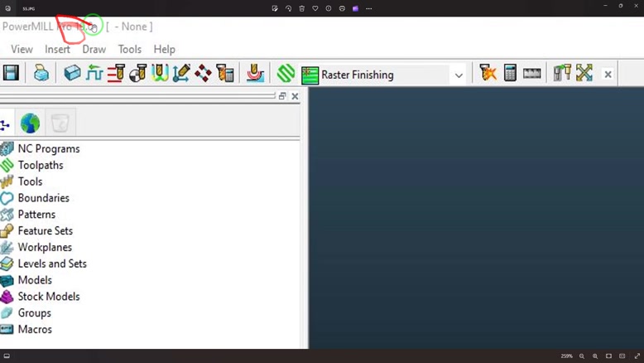The width and height of the screenshot is (644, 363).
Task: Open the calculator icon in main toolbar
Action: point(510,74)
